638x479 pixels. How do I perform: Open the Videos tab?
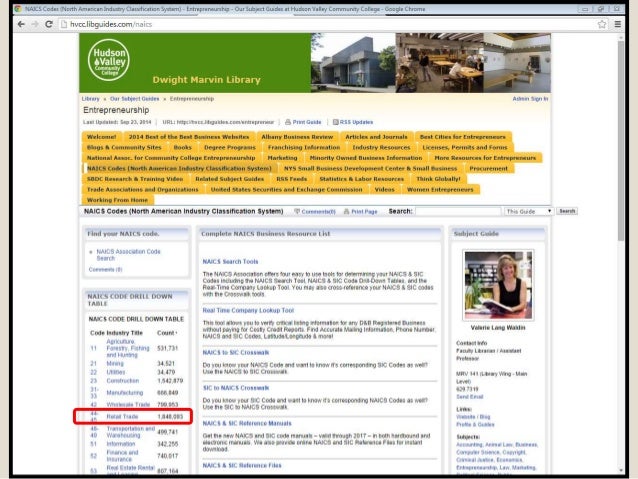click(x=385, y=190)
